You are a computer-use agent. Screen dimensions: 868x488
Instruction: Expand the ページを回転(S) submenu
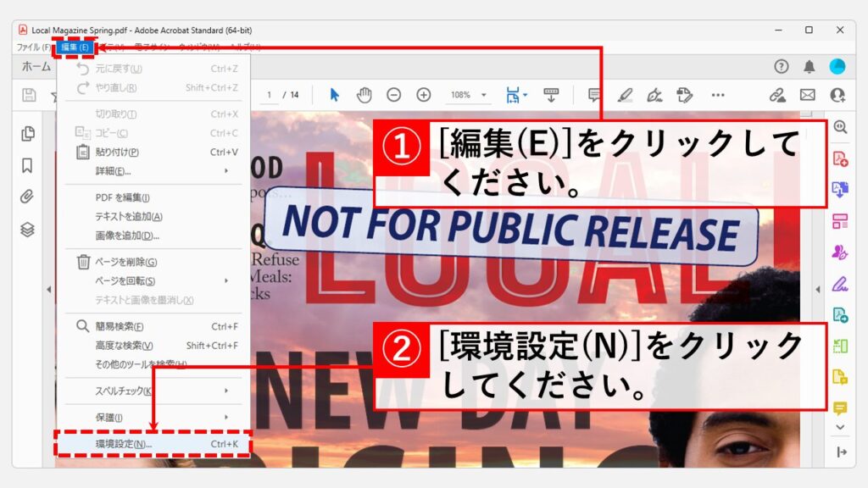tap(153, 280)
